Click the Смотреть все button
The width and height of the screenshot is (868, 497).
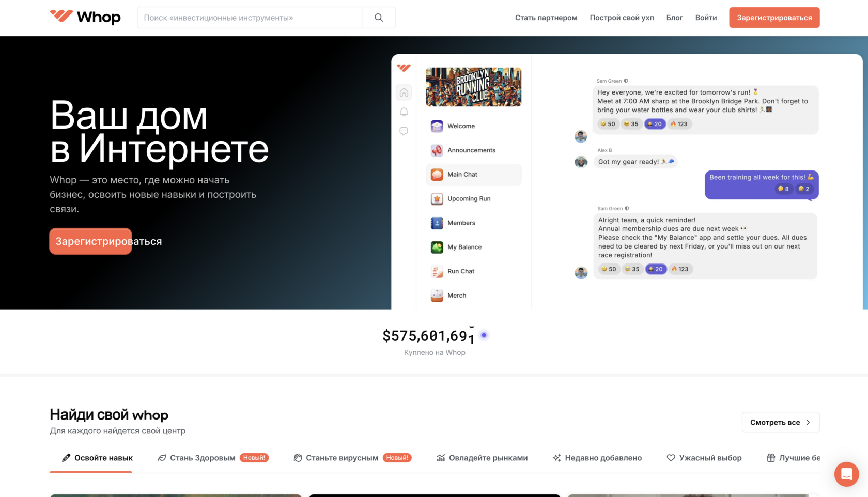coord(781,422)
